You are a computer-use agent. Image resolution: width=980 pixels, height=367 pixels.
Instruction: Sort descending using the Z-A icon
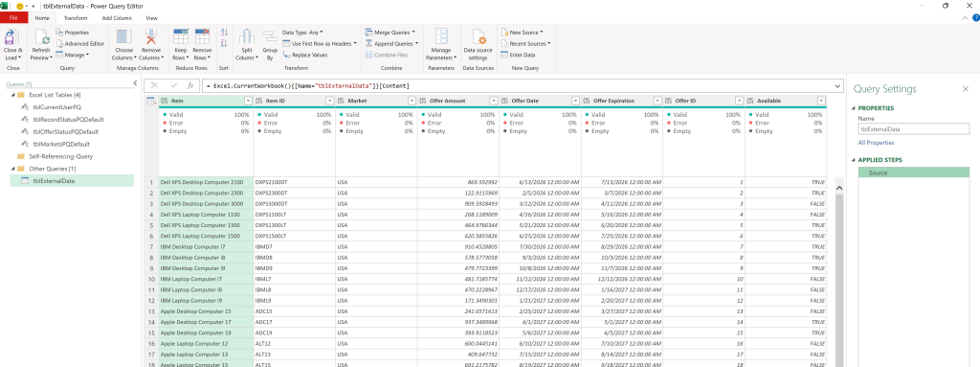[x=224, y=42]
